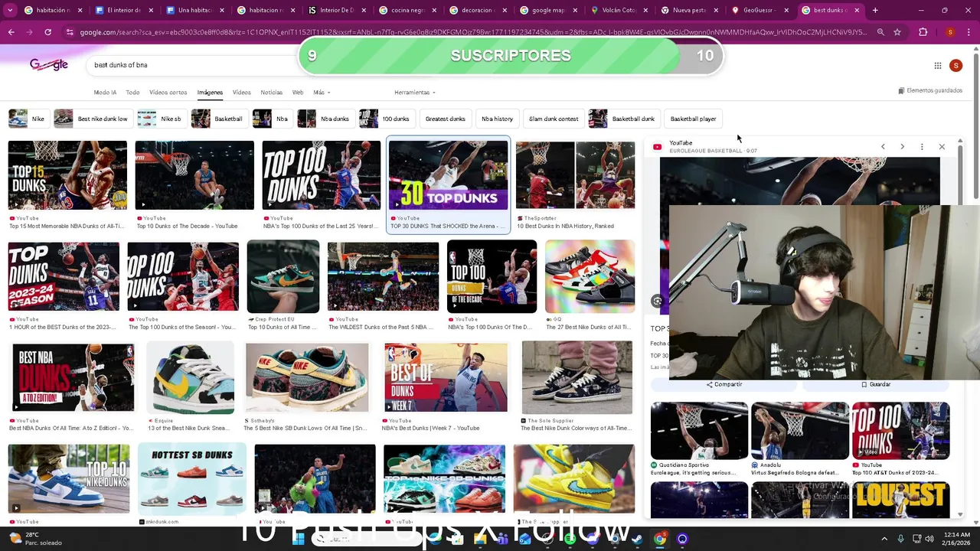This screenshot has width=980, height=551.
Task: Click the site info icon in address bar
Action: [x=70, y=32]
